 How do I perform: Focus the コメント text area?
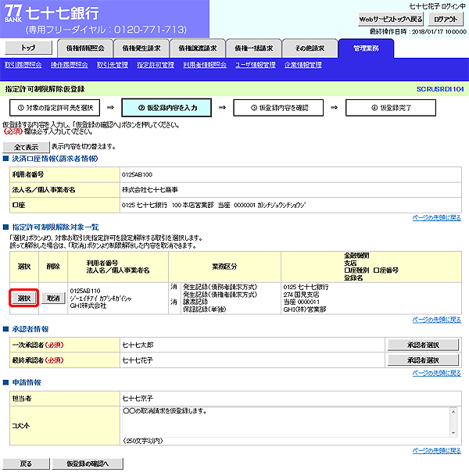286,422
